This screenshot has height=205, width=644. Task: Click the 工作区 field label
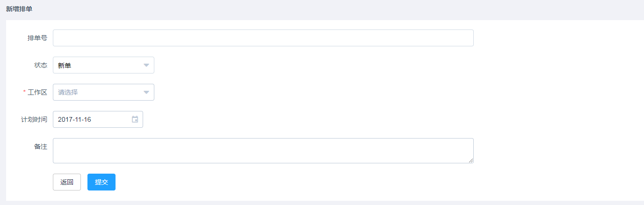tap(37, 92)
